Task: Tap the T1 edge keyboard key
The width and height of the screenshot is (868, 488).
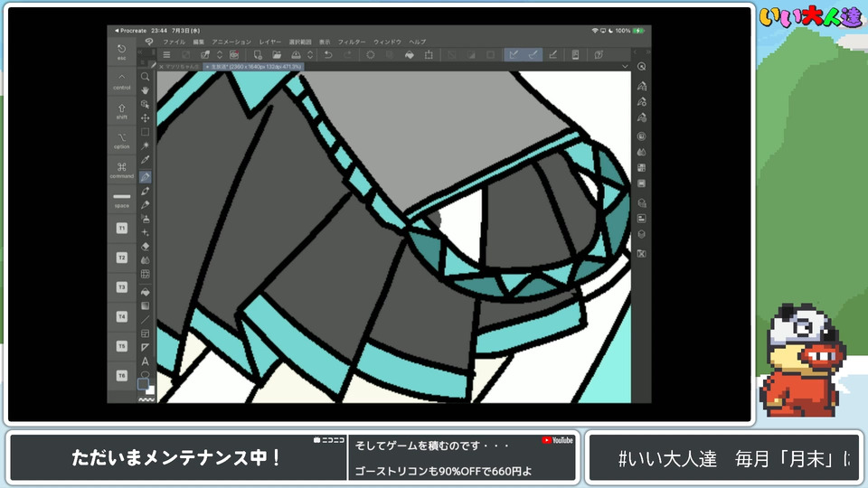Action: [x=122, y=228]
